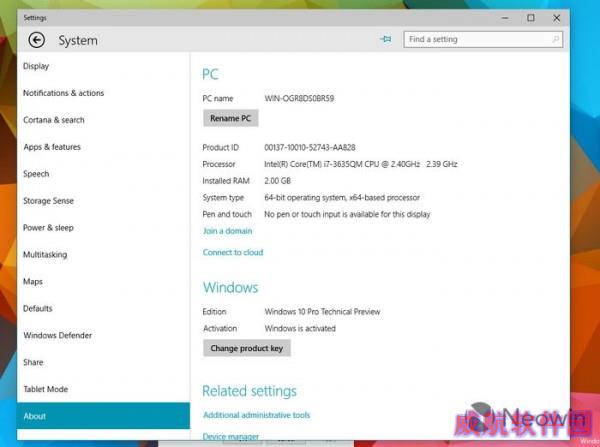Click the Rename PC button
Viewport: 600px width, 447px height.
[231, 118]
